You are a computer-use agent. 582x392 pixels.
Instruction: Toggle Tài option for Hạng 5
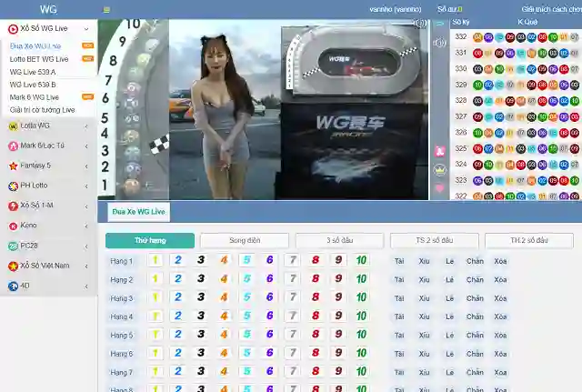(x=399, y=336)
